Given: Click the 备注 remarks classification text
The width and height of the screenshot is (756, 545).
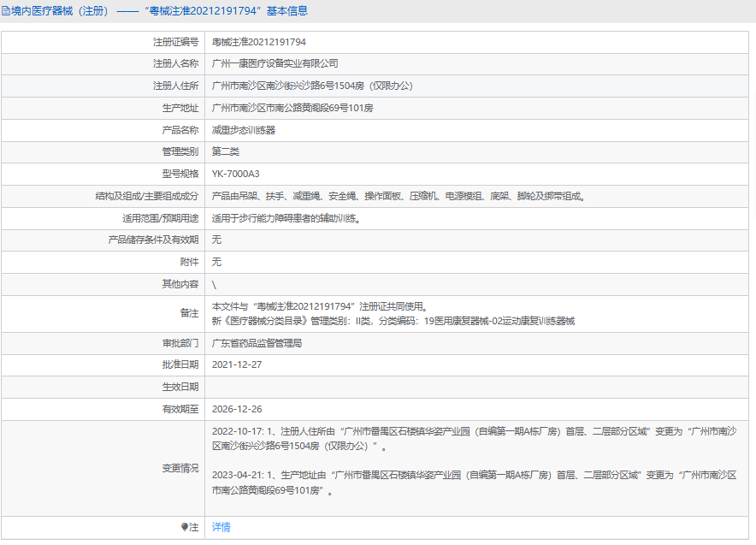Looking at the screenshot, I should [393, 321].
